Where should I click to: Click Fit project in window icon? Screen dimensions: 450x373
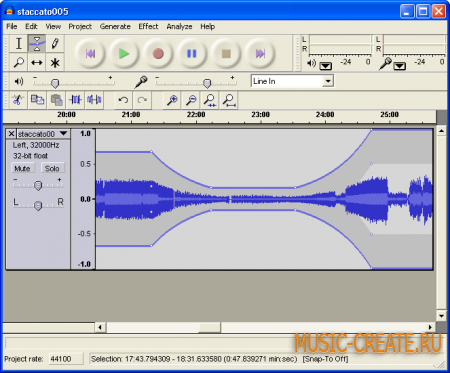(229, 100)
